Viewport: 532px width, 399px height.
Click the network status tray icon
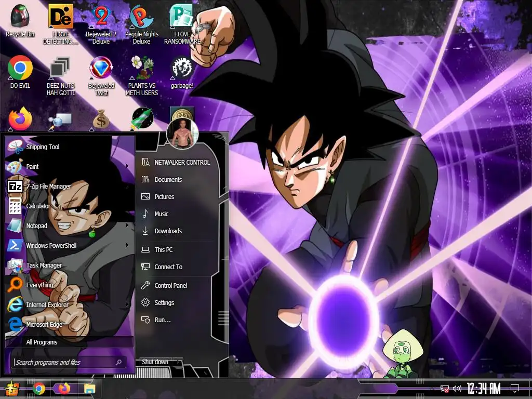point(445,389)
